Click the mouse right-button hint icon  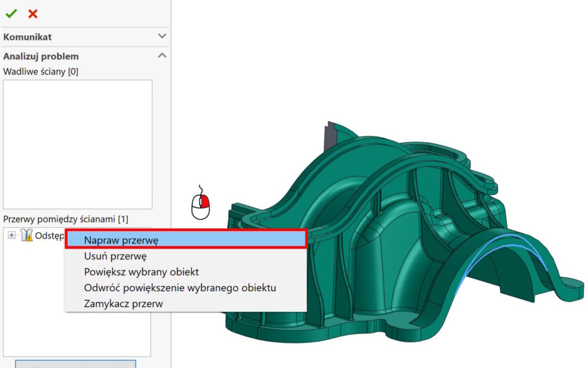(200, 202)
